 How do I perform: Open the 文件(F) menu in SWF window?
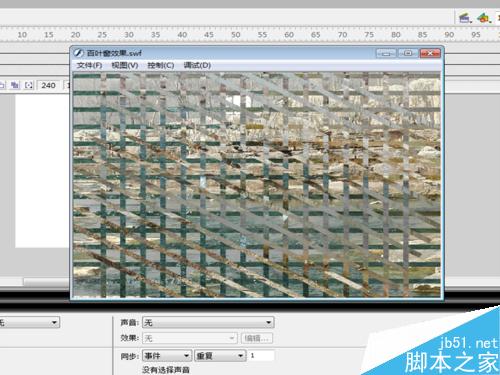(89, 65)
